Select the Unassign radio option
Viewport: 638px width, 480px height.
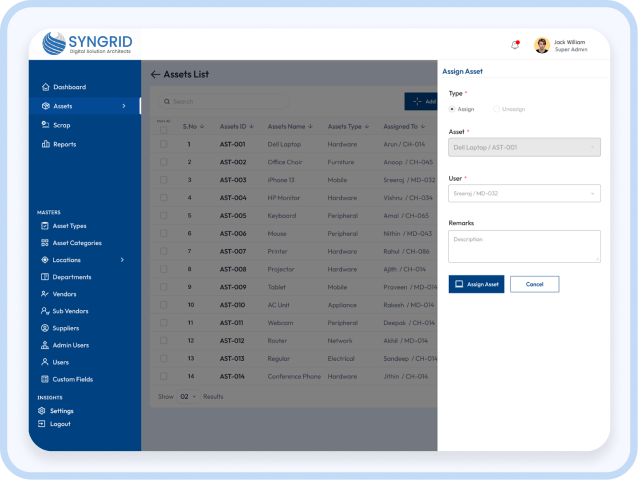pyautogui.click(x=496, y=109)
